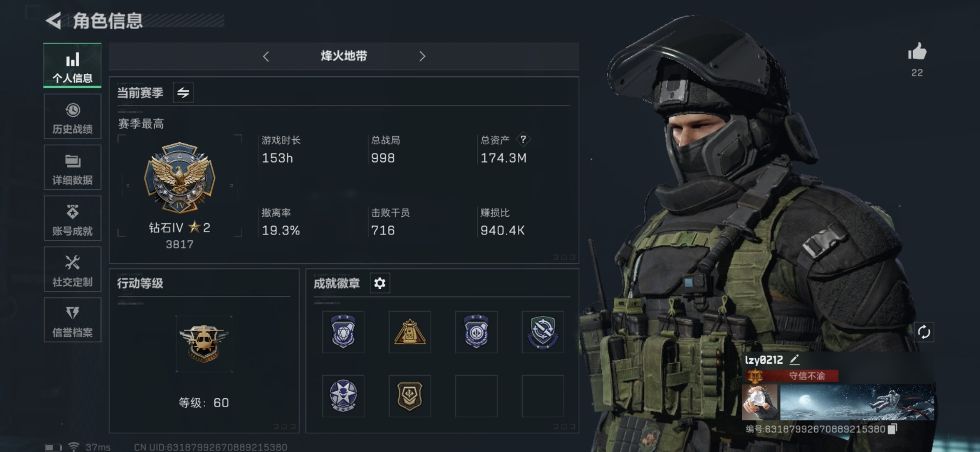Edit the lzy0212 nickname with the pencil icon
The width and height of the screenshot is (980, 452).
tap(794, 360)
